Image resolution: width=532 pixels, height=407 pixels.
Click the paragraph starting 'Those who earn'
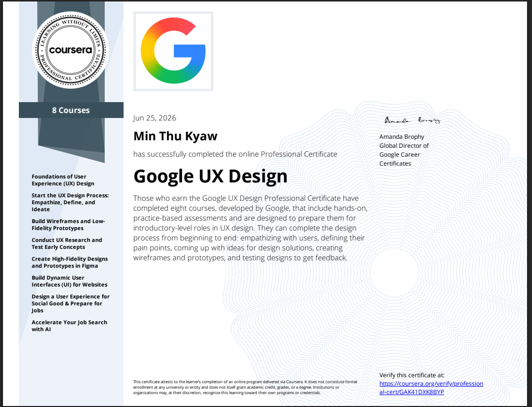click(251, 228)
